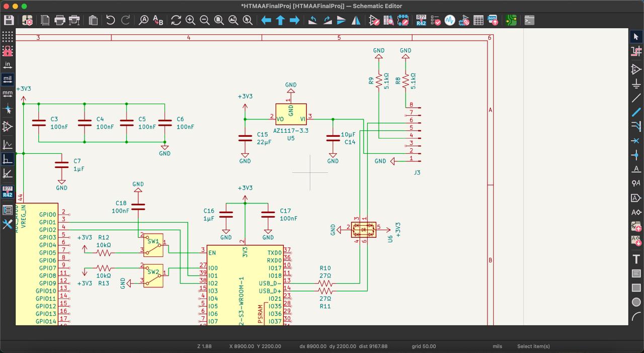644x353 pixels.
Task: Click the Save schematic icon
Action: [9, 20]
